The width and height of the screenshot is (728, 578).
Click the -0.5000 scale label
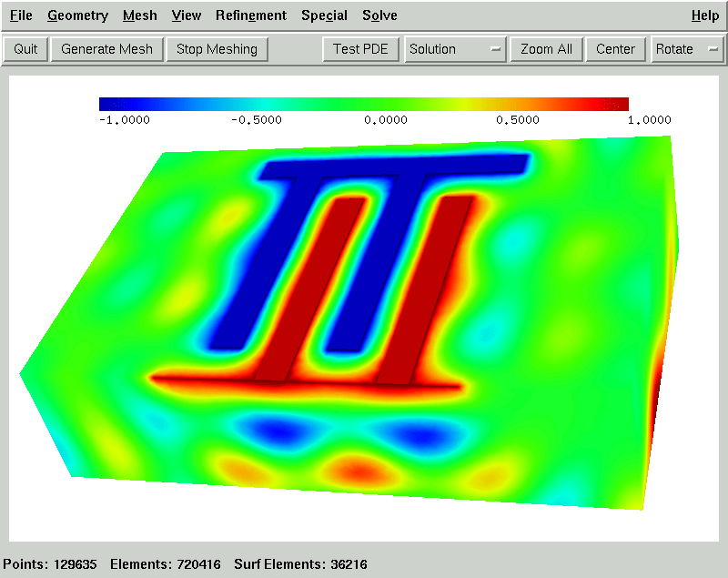point(257,120)
